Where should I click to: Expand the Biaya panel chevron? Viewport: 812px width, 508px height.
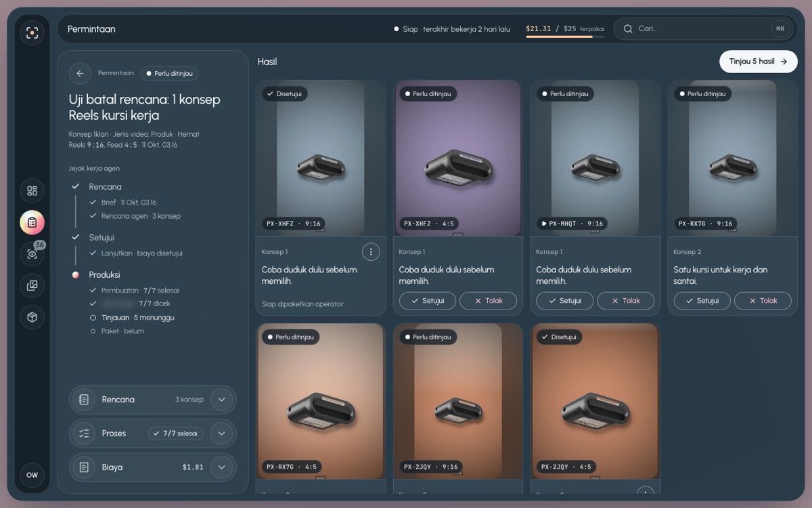(221, 467)
